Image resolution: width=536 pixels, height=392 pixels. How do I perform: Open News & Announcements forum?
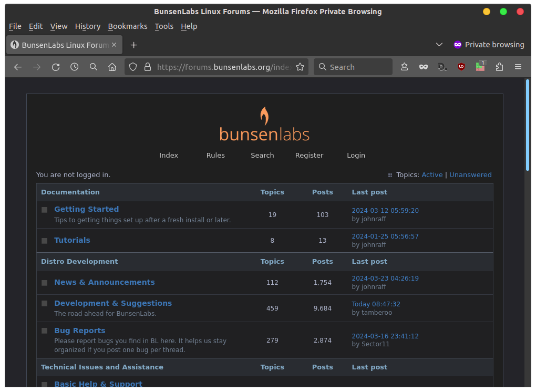pos(104,282)
